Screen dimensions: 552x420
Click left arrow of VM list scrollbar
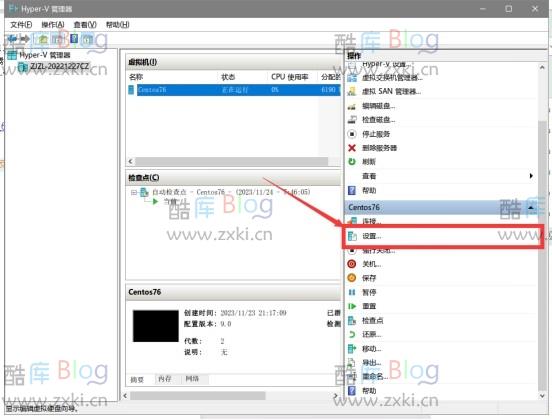pos(130,161)
